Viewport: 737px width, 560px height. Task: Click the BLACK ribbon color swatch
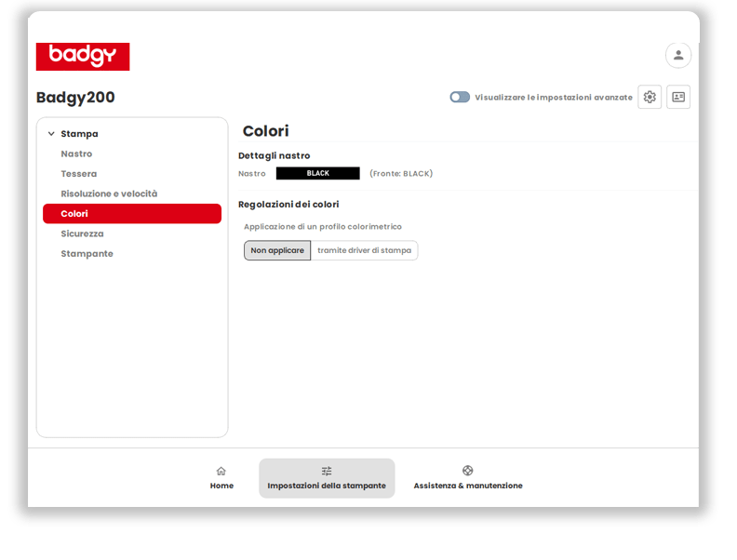(x=317, y=173)
